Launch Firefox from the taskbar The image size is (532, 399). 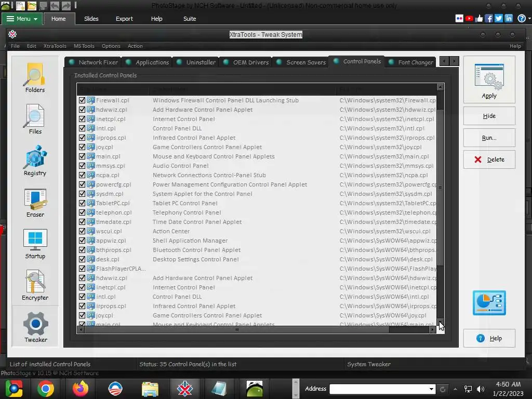coord(81,389)
